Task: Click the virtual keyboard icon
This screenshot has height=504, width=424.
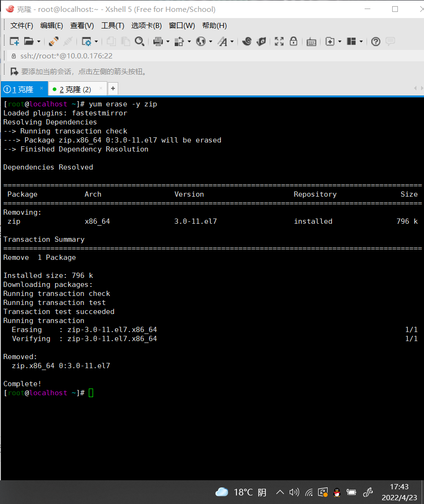Action: pos(311,42)
